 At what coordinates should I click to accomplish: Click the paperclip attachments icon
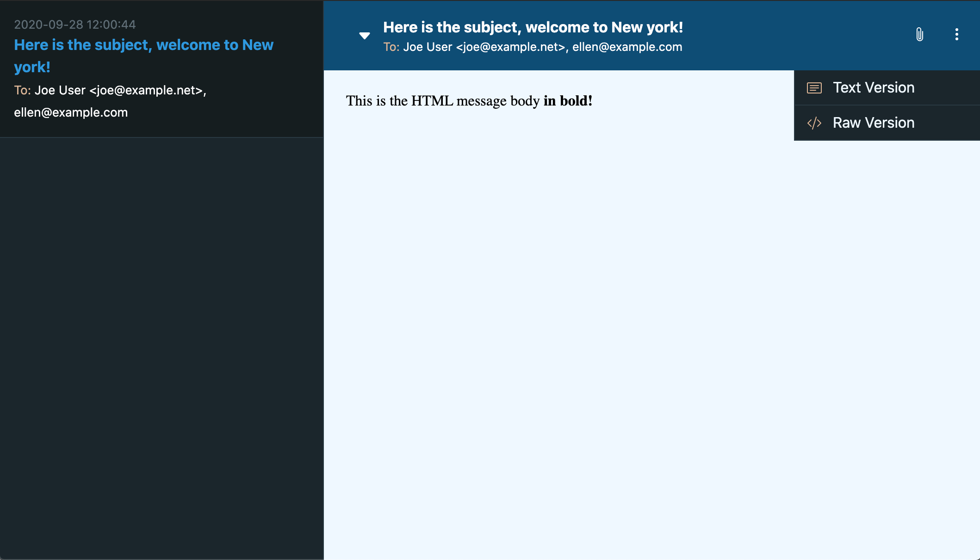919,34
